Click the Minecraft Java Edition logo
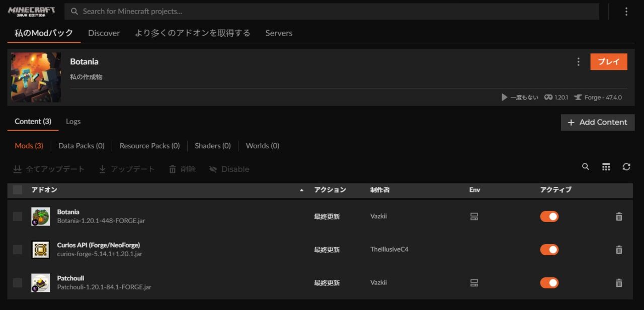This screenshot has width=644, height=310. (x=31, y=11)
